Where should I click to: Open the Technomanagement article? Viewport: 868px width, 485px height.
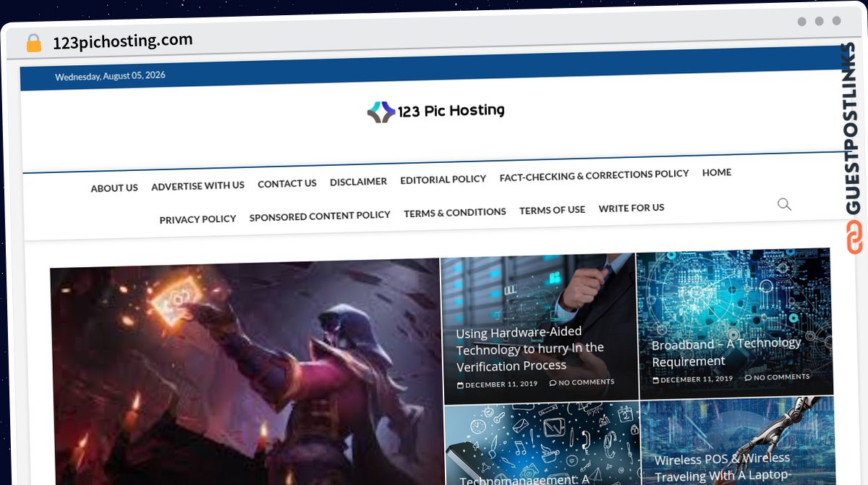click(x=525, y=481)
